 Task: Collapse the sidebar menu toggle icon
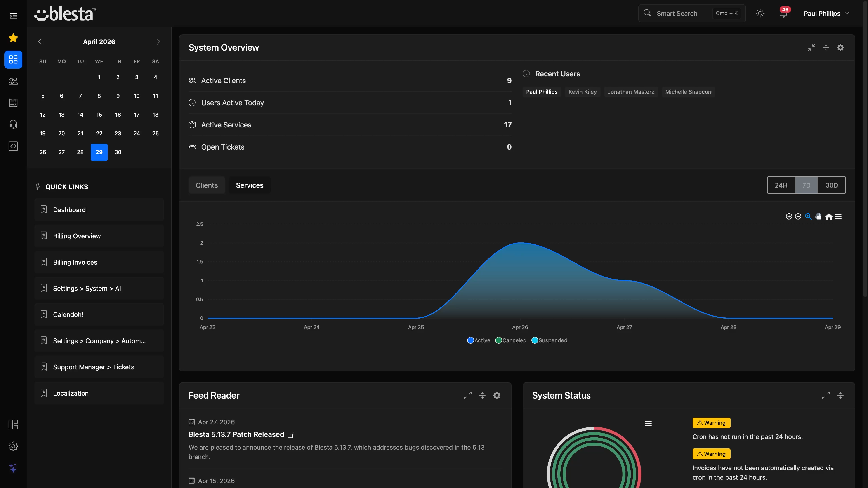click(x=13, y=16)
